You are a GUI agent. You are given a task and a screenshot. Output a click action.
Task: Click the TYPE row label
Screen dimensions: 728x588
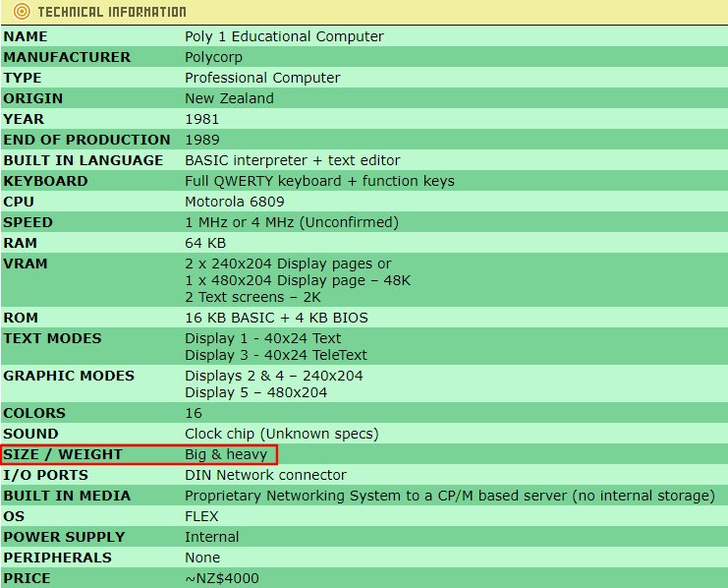(x=23, y=78)
